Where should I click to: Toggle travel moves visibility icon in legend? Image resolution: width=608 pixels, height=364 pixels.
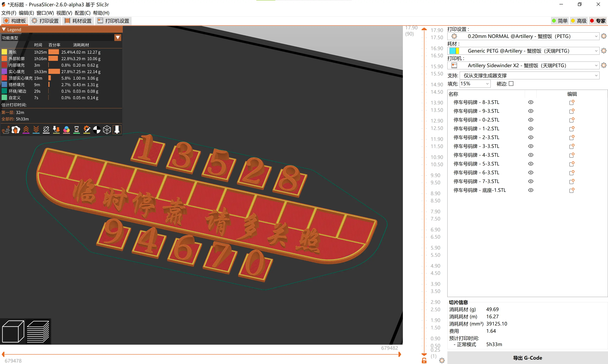6,129
